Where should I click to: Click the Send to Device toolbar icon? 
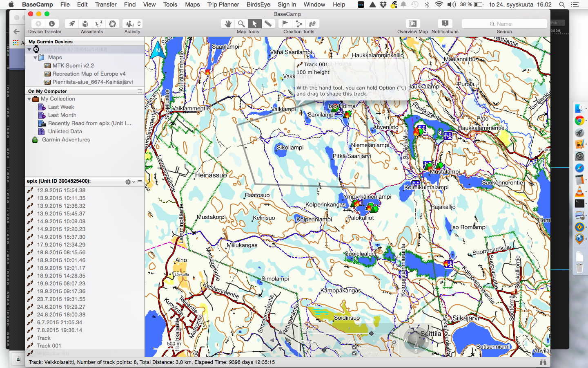pos(38,24)
